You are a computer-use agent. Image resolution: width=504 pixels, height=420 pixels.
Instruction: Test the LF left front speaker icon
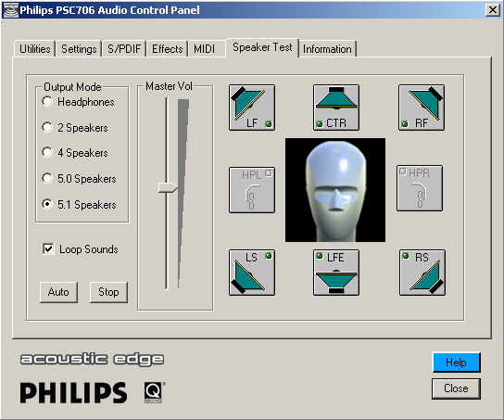pos(252,108)
